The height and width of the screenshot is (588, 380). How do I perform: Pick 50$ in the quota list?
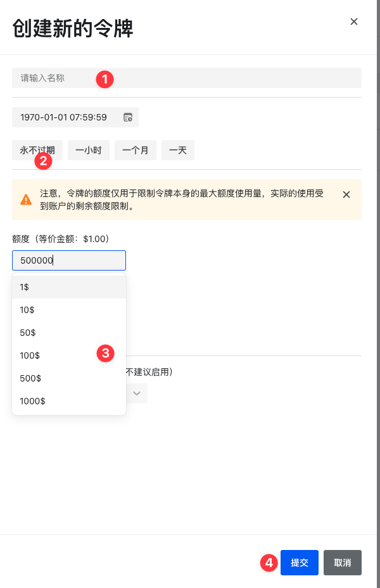tap(68, 333)
